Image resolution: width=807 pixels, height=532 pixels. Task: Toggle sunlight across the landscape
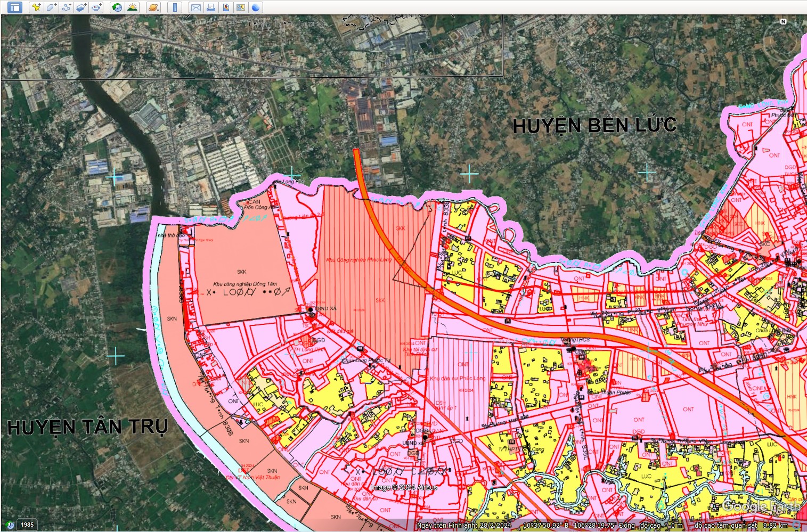pyautogui.click(x=132, y=7)
